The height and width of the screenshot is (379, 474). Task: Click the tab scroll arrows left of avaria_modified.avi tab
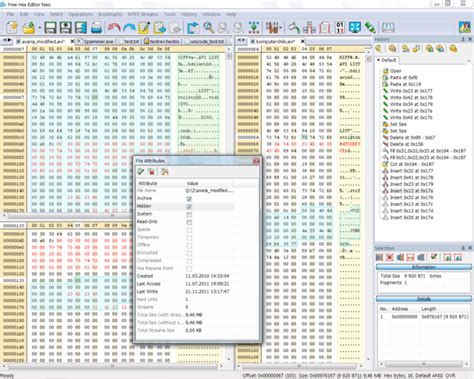coord(7,41)
